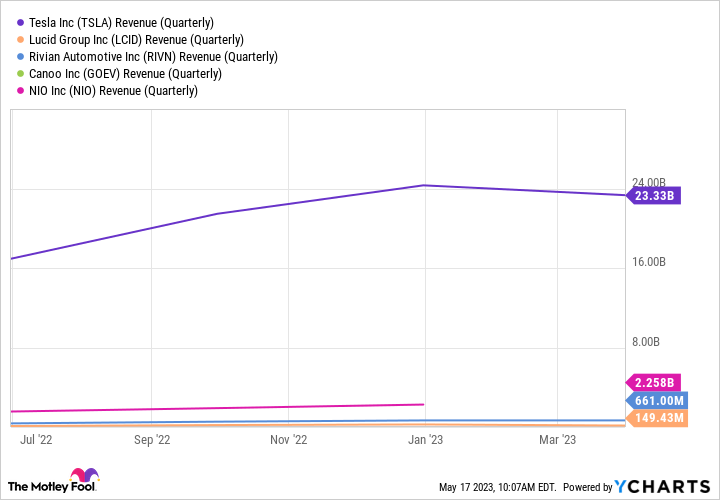
Task: Click the YCharts logo
Action: coord(662,486)
